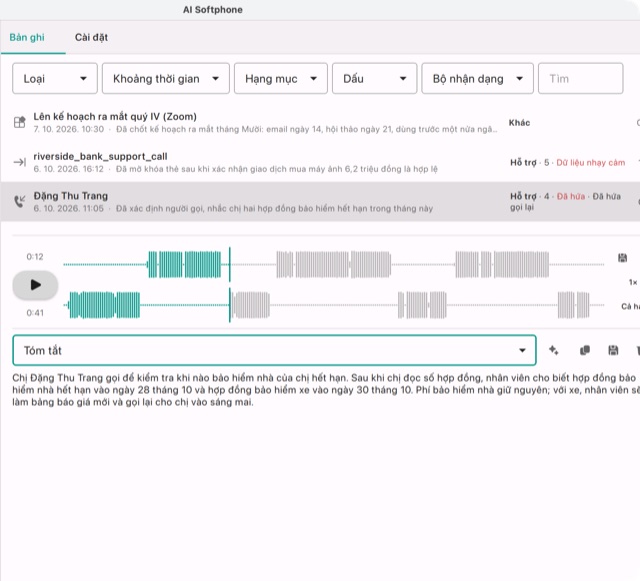640x581 pixels.
Task: Select the Đặng Thu Trang recording title
Action: 71,196
